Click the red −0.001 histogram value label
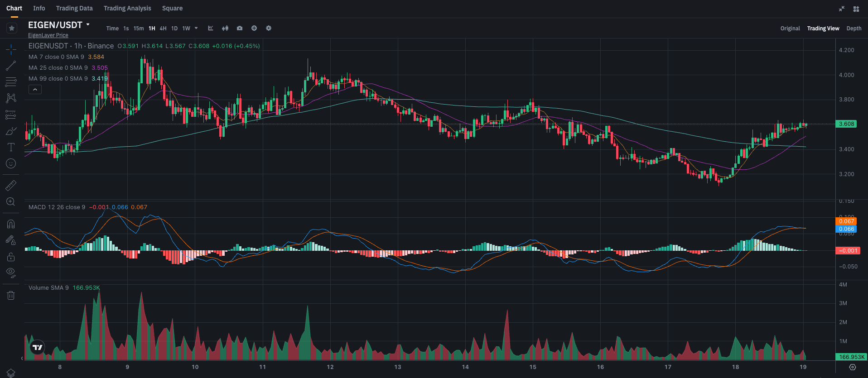This screenshot has height=378, width=868. click(x=848, y=251)
